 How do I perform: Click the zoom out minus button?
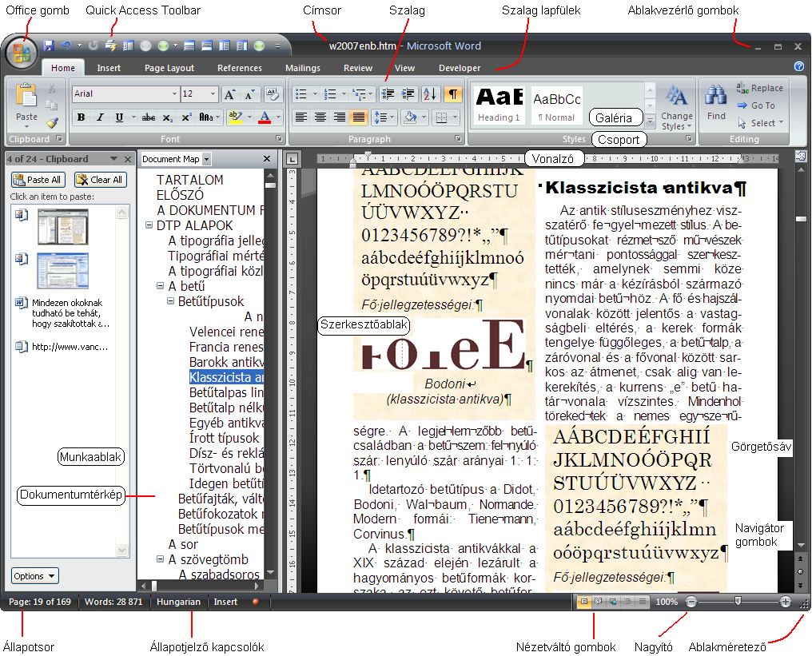pyautogui.click(x=691, y=602)
